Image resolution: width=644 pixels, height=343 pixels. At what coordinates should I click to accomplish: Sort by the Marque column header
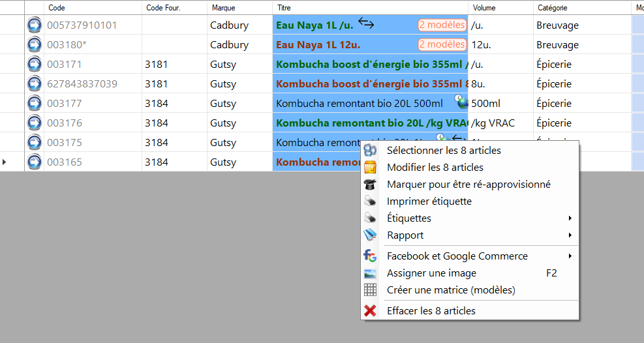click(240, 7)
